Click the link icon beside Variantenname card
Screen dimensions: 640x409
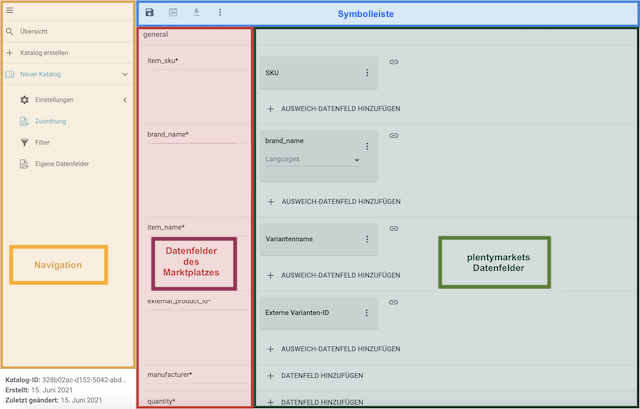(x=393, y=229)
